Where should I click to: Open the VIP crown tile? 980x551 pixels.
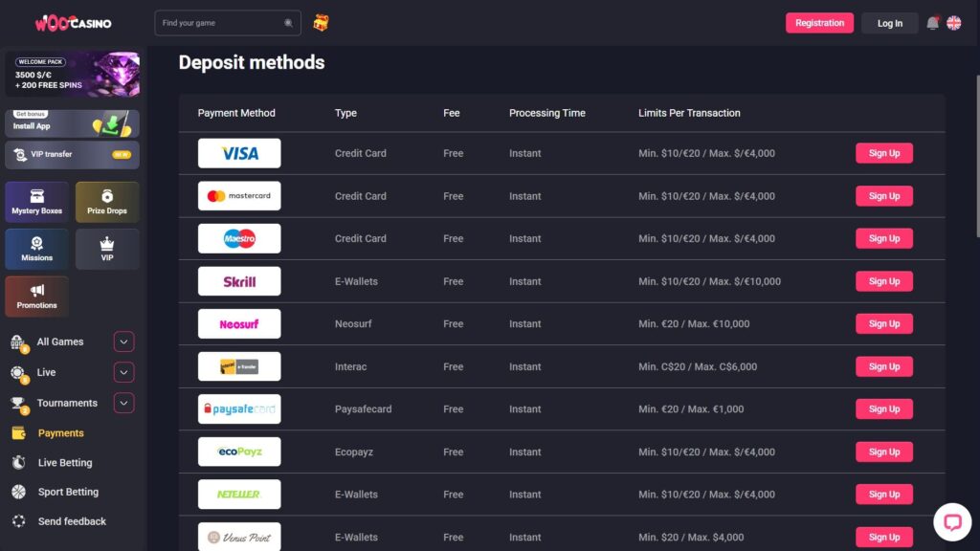click(x=107, y=249)
